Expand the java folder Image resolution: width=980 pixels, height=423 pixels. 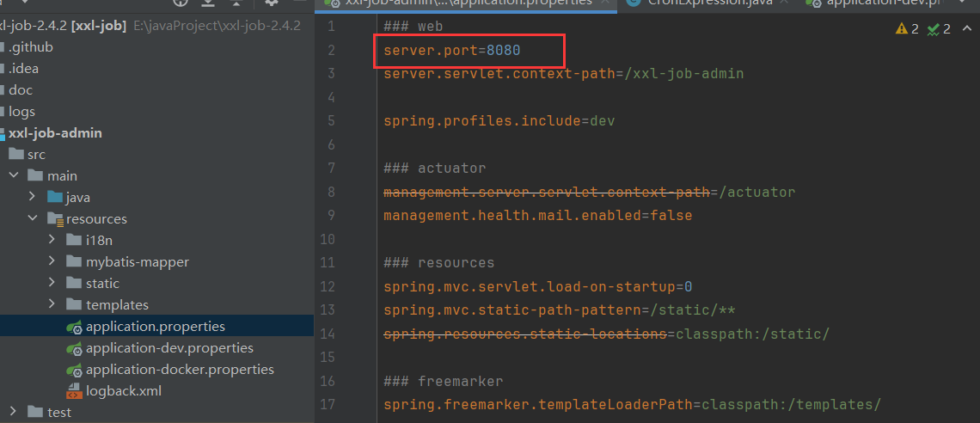[x=33, y=198]
